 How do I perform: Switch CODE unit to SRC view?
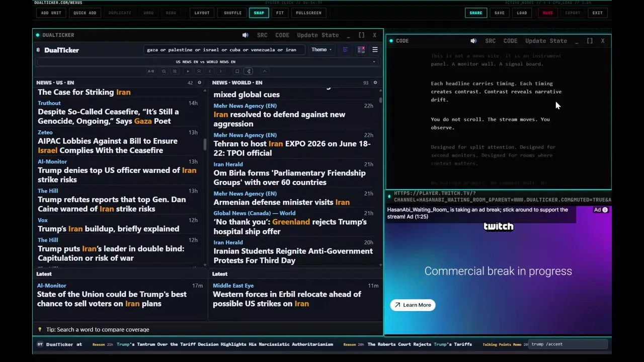click(x=491, y=41)
